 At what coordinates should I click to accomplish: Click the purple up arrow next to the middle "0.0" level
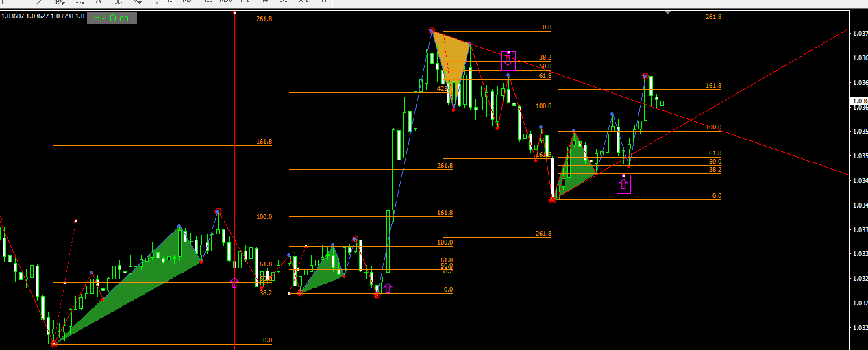(388, 288)
